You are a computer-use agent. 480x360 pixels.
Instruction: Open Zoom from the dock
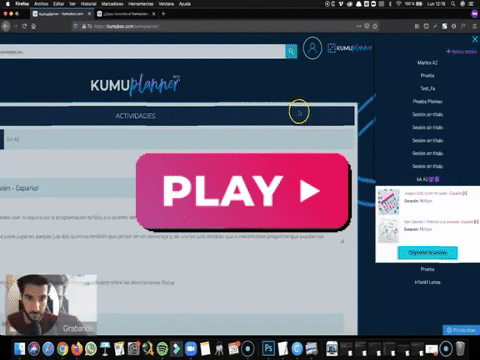191,349
